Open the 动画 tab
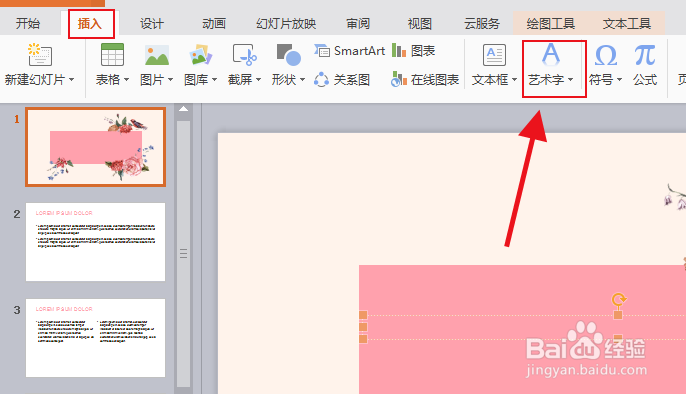Viewport: 686px width, 394px height. click(214, 24)
